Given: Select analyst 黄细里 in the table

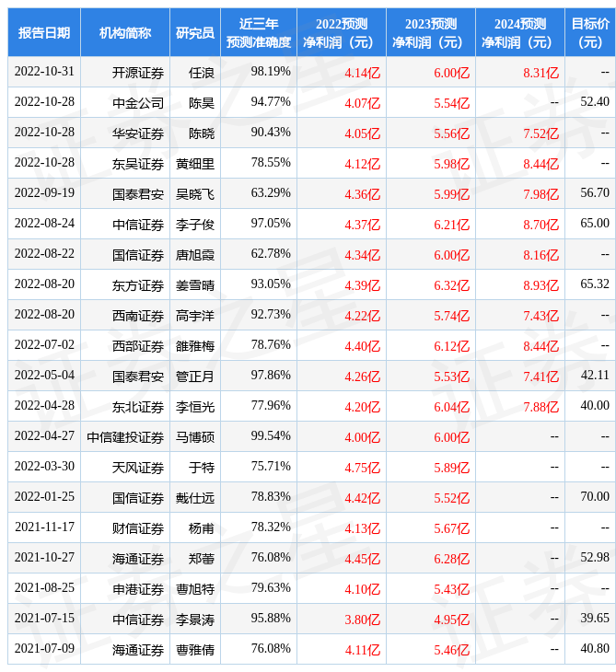Looking at the screenshot, I should 195,163.
